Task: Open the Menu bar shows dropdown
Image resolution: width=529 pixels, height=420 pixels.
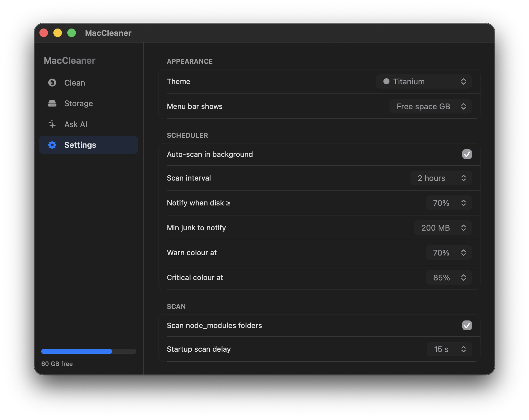Action: tap(430, 106)
